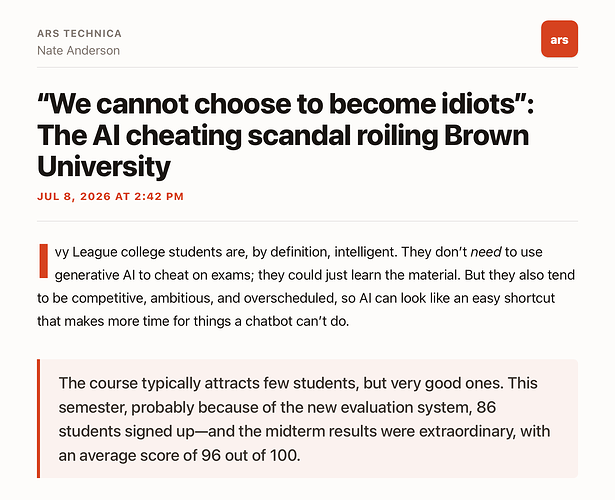This screenshot has height=500, width=615.
Task: Click the divider line below the author name
Action: [x=308, y=67]
